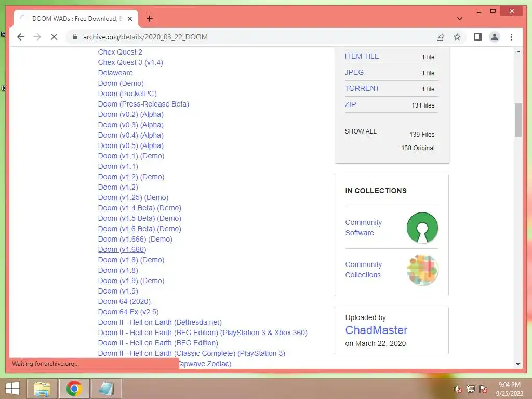Screen dimensions: 532x399
Task: Open Doom (v1.25) (Demo) link
Action: coord(134,197)
